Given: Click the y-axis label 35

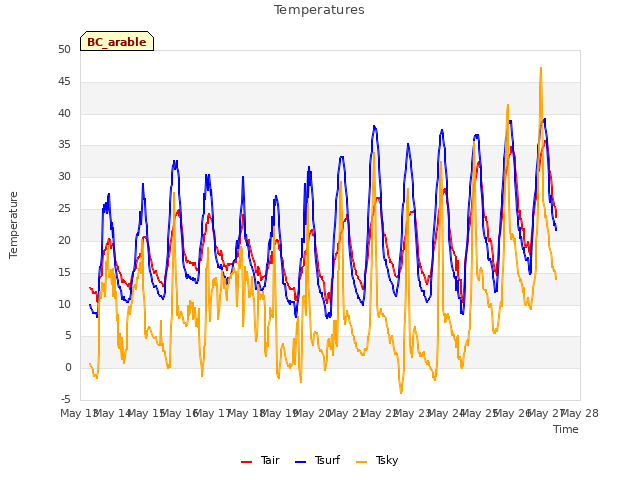Looking at the screenshot, I should (64, 145).
